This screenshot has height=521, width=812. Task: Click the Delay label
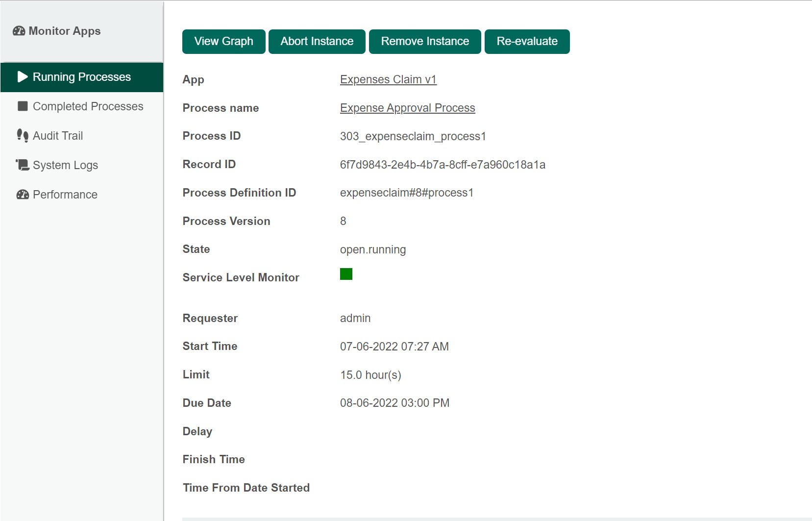tap(197, 431)
